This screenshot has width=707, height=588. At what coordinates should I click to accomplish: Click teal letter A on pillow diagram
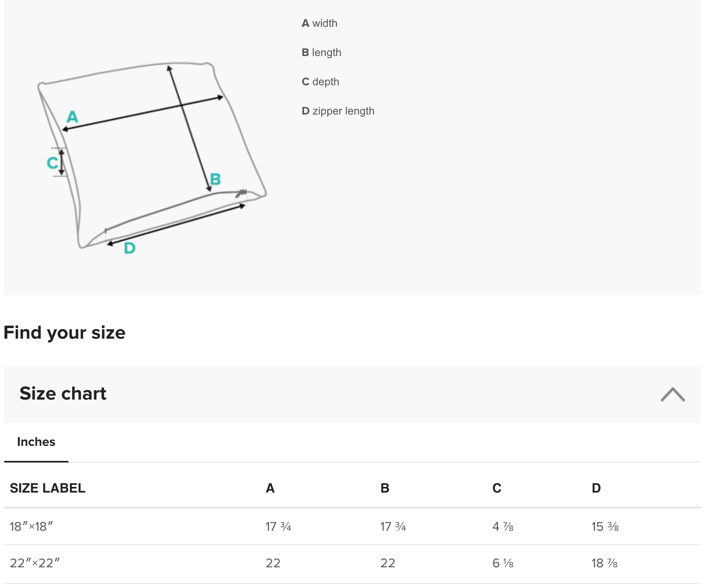72,117
